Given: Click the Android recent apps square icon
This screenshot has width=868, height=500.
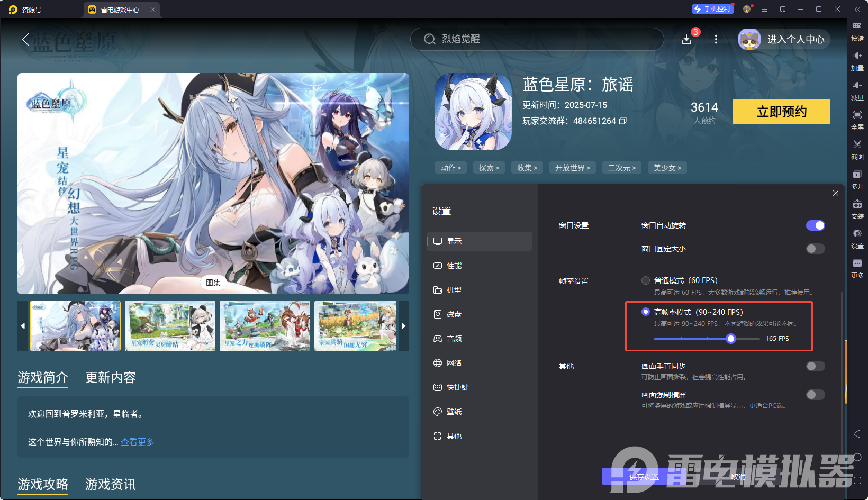Looking at the screenshot, I should coord(857,480).
